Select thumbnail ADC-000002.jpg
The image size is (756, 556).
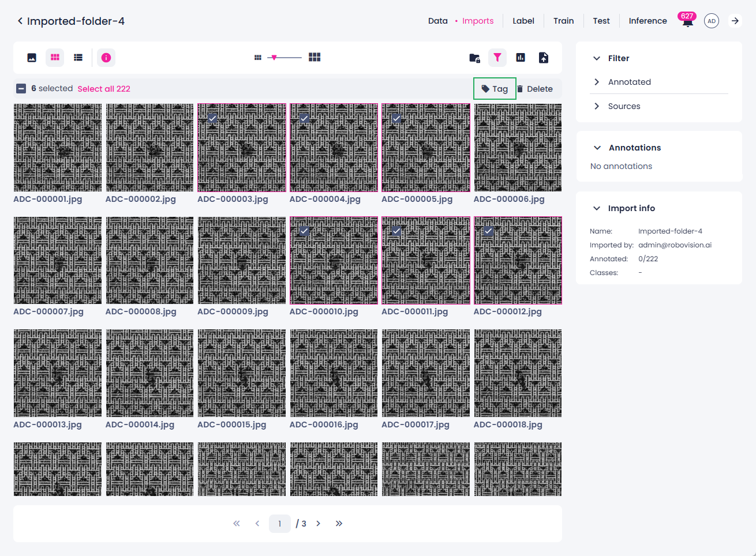(149, 148)
